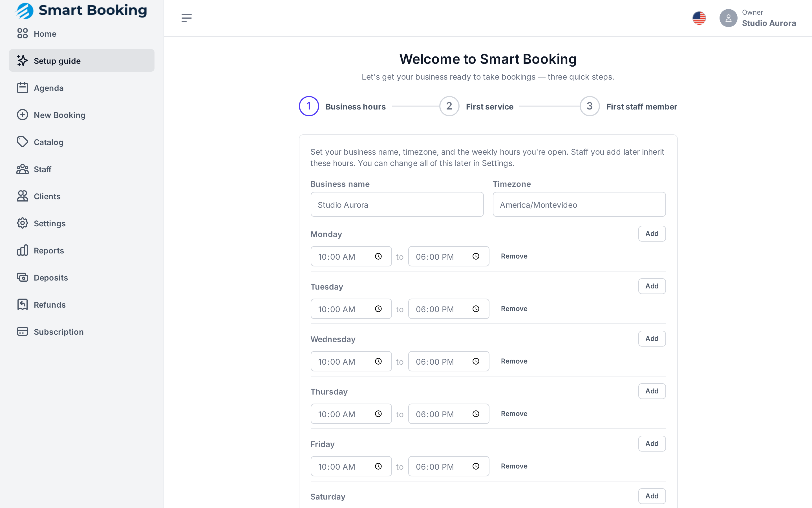Remove Thursday's time range
This screenshot has height=508, width=812.
click(x=514, y=413)
